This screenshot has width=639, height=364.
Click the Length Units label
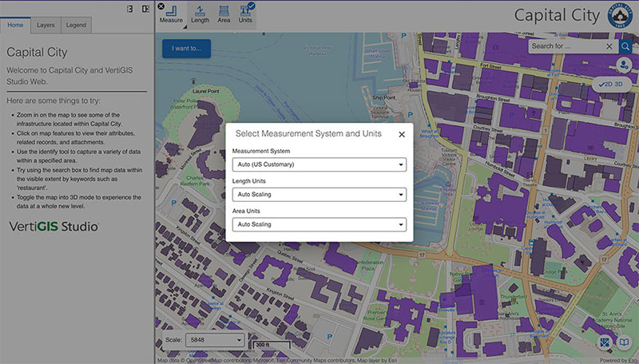pyautogui.click(x=249, y=181)
